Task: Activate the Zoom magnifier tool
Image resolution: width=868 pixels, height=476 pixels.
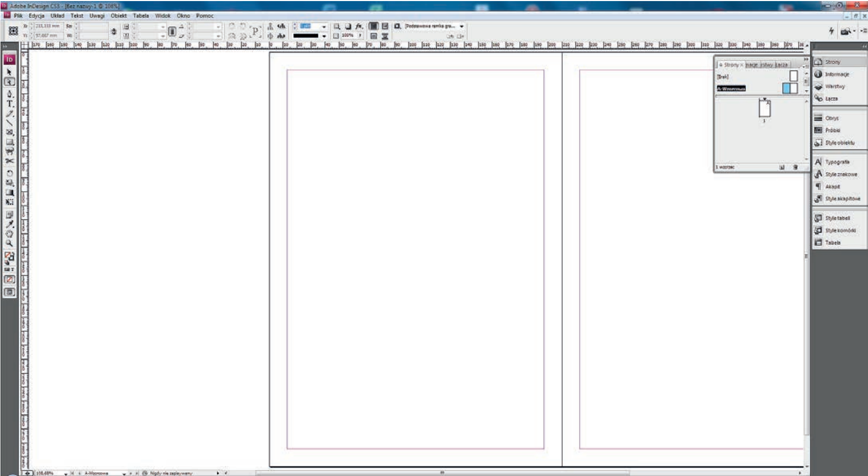Action: [10, 243]
